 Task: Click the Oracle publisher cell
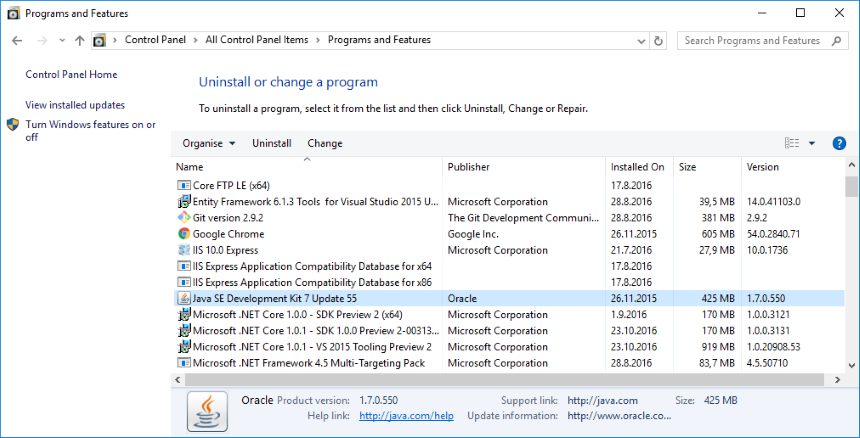462,299
